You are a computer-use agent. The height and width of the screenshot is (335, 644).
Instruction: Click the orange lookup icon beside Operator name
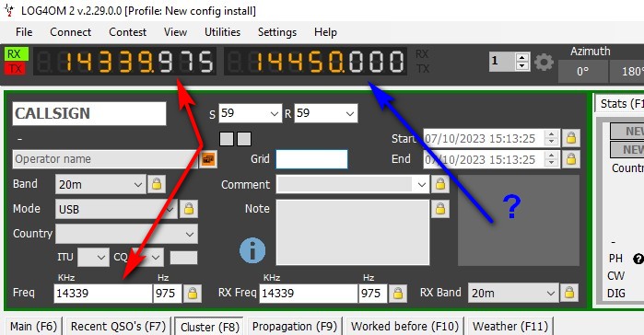[208, 159]
